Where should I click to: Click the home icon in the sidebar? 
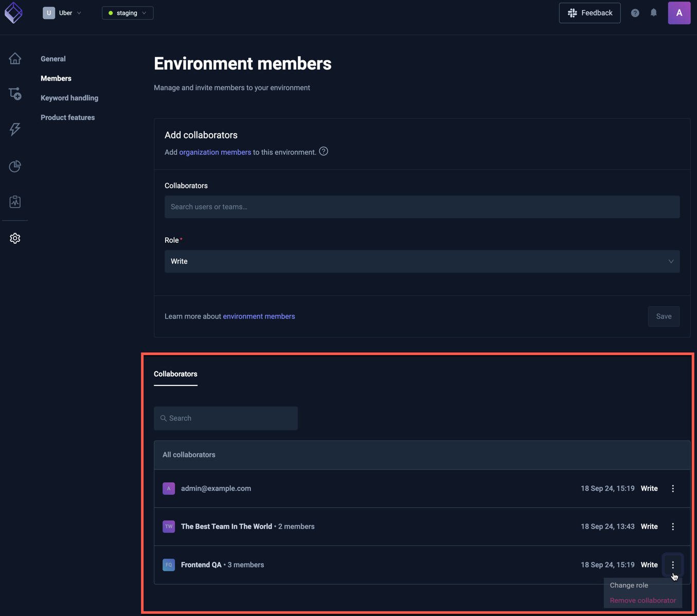[15, 59]
